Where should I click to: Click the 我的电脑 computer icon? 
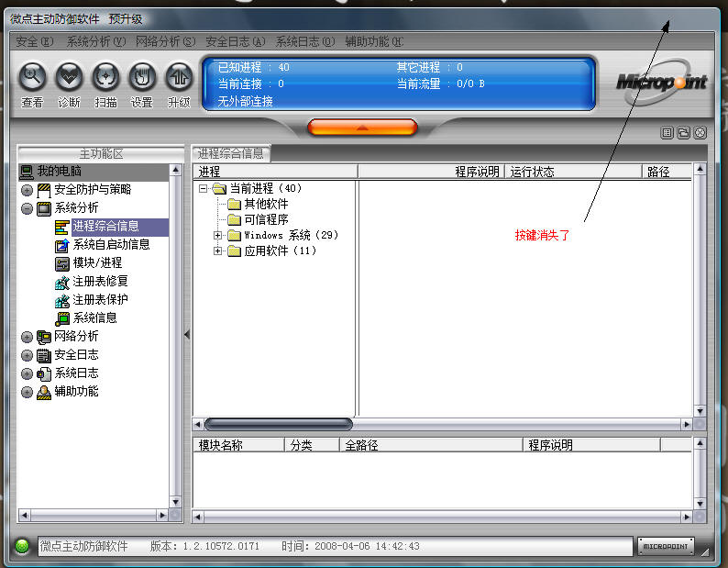point(27,172)
